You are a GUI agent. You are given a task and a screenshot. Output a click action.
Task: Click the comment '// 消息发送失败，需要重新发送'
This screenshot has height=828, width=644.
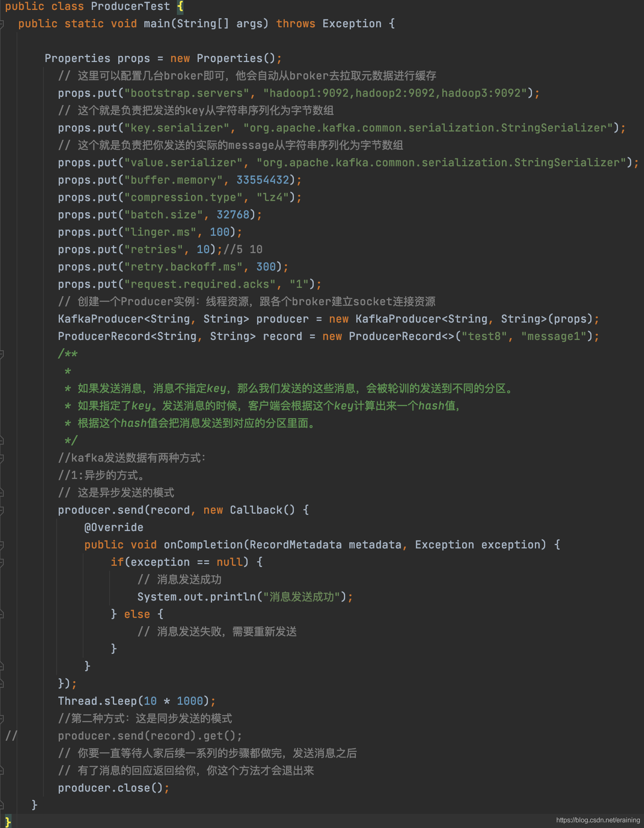[x=217, y=632]
